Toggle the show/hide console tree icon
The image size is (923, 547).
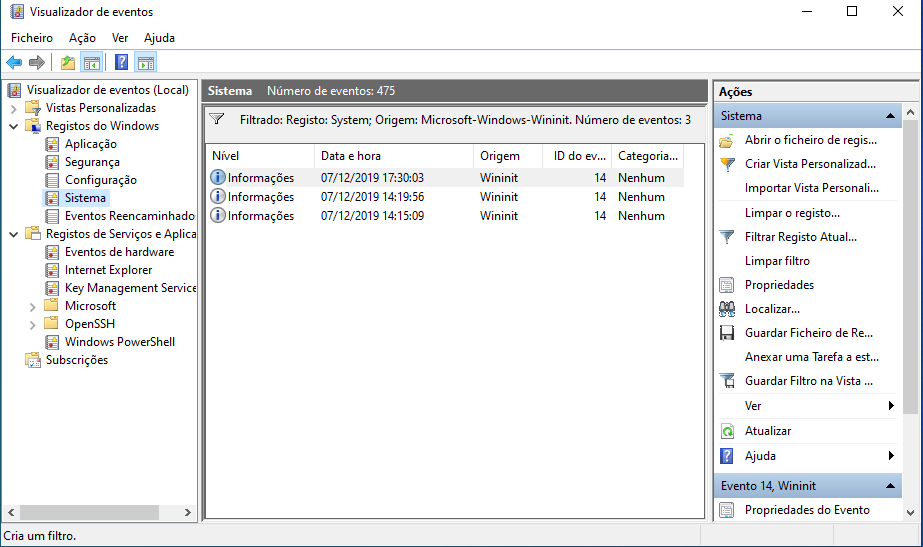coord(92,62)
